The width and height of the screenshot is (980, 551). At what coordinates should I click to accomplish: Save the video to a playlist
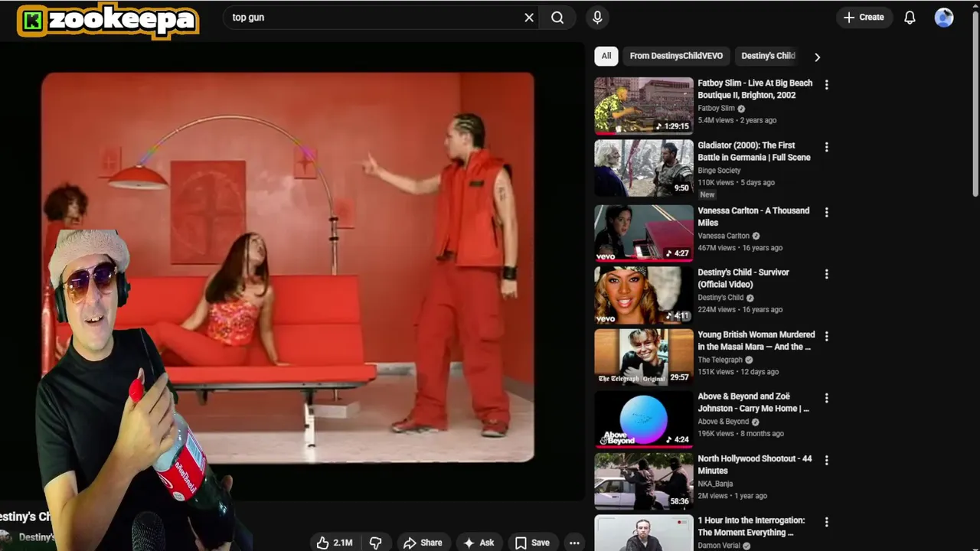click(532, 543)
